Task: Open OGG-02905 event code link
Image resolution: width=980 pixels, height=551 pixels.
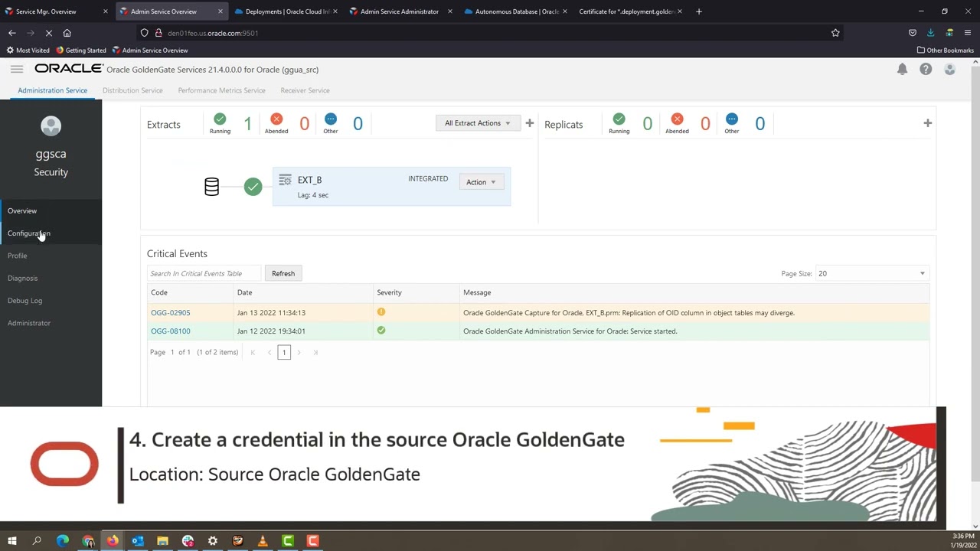Action: (x=170, y=312)
